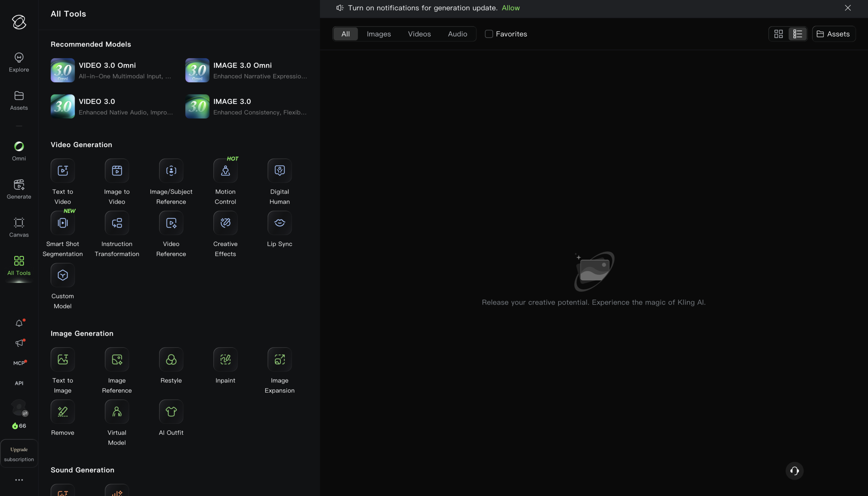Choose the VIDEO 3.0 model
This screenshot has width=868, height=496.
112,106
